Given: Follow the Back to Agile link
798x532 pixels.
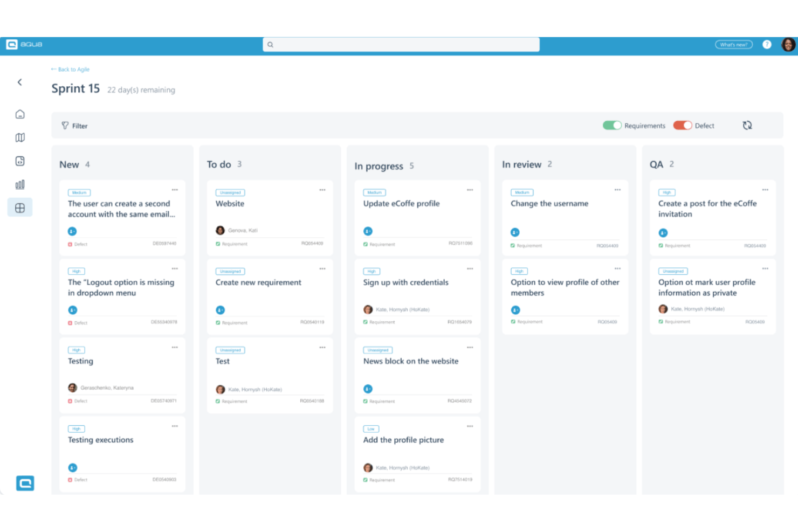Looking at the screenshot, I should (71, 70).
